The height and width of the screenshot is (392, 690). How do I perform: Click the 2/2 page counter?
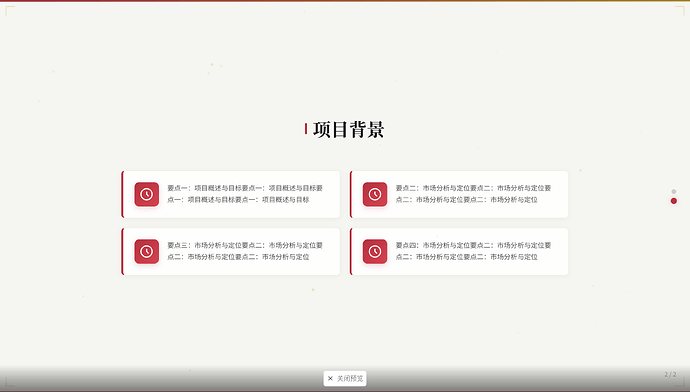tap(670, 374)
